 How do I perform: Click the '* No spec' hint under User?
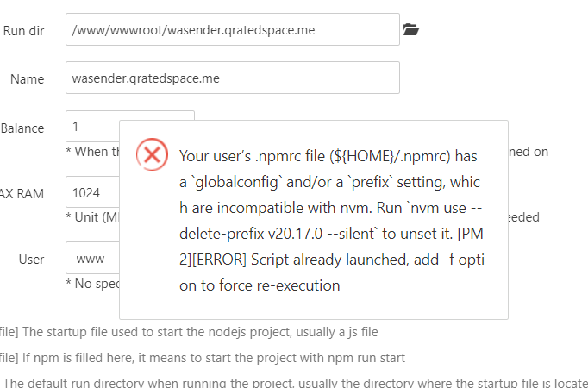(x=91, y=283)
